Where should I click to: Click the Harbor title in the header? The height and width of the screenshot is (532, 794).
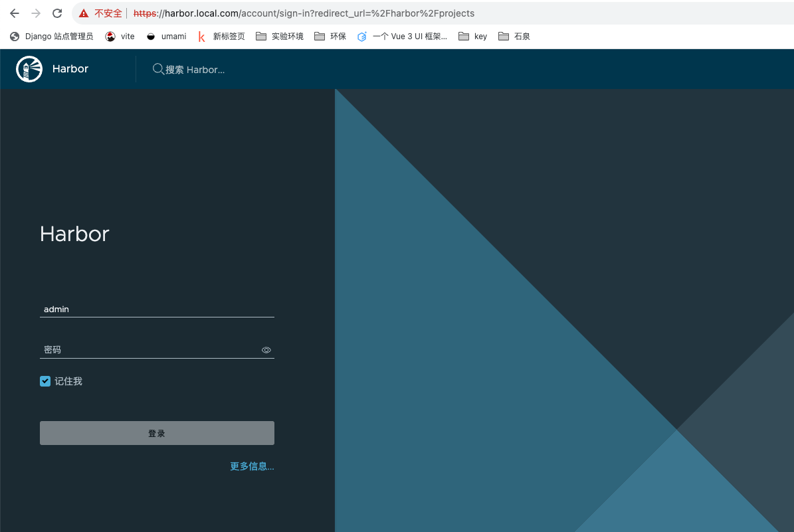[x=70, y=69]
